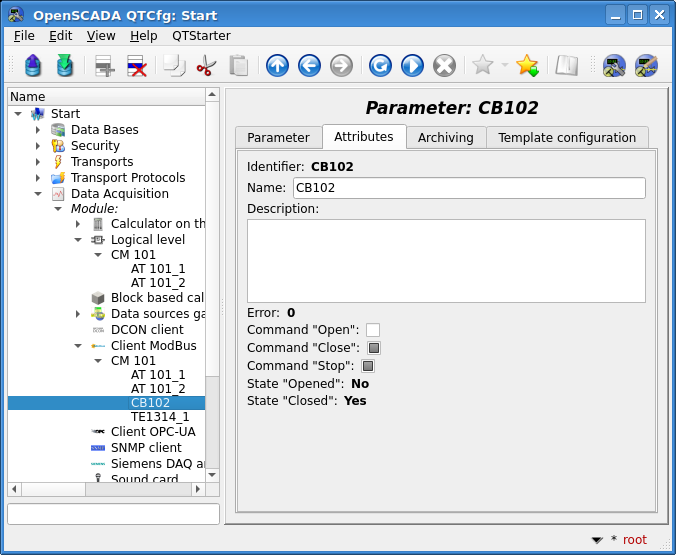The image size is (676, 555).
Task: Toggle the Command "Close" checkbox
Action: point(374,348)
